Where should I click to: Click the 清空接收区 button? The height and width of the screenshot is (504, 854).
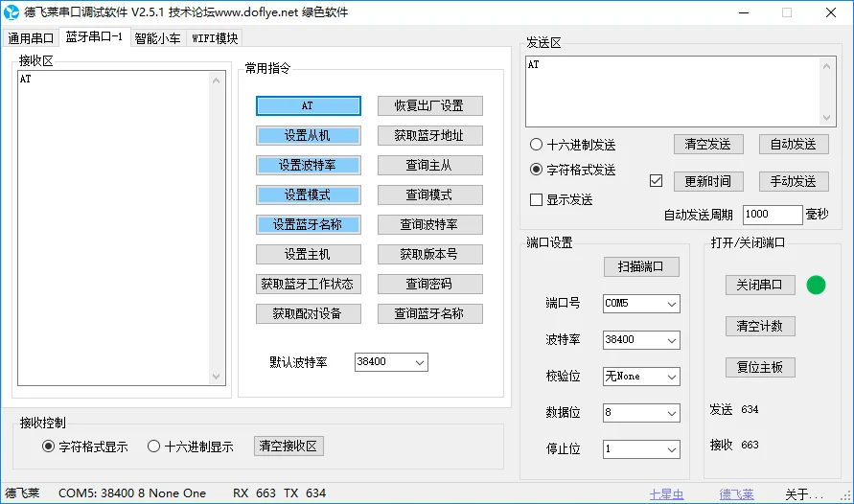tap(289, 447)
